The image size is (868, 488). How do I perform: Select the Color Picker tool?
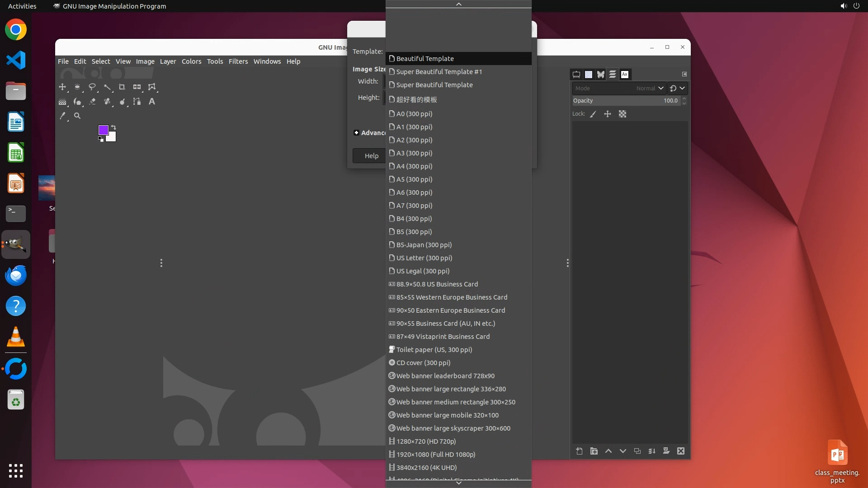point(62,116)
